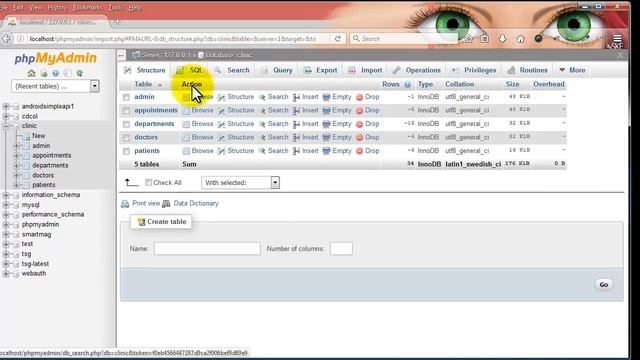Click the Data Dictionary icon
This screenshot has height=360, width=640.
(x=166, y=204)
